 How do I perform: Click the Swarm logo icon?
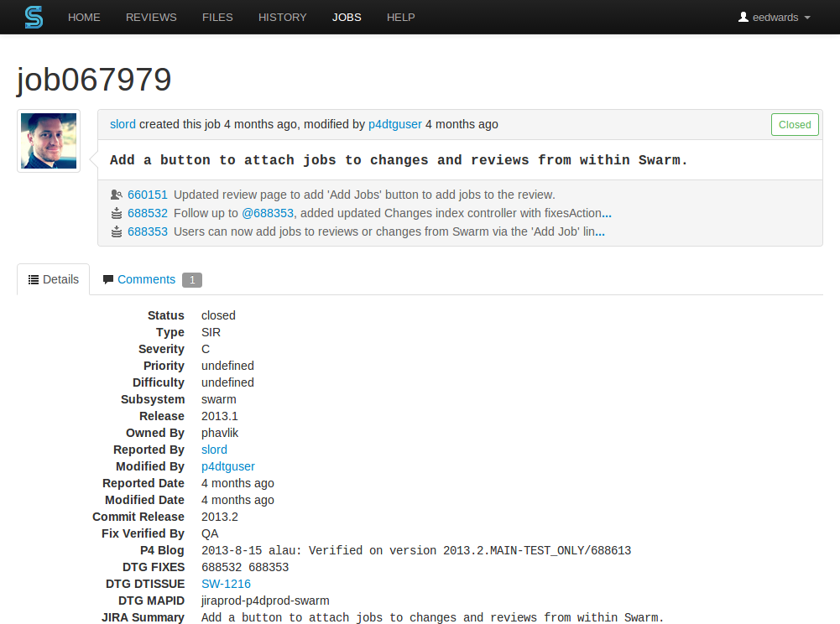coord(34,17)
